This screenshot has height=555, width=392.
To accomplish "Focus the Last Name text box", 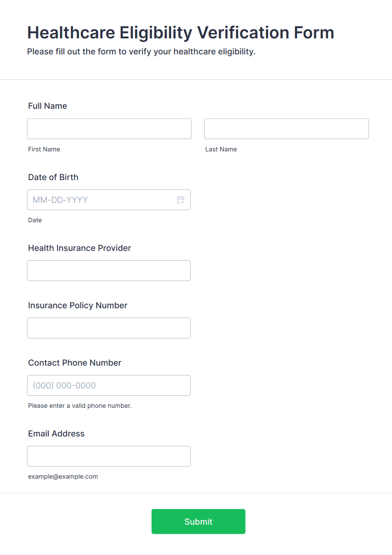I will (286, 129).
